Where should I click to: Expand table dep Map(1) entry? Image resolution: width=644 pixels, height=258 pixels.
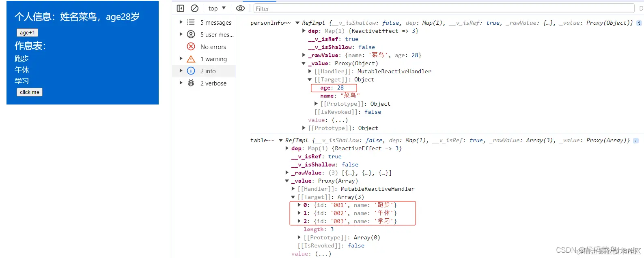click(x=287, y=148)
